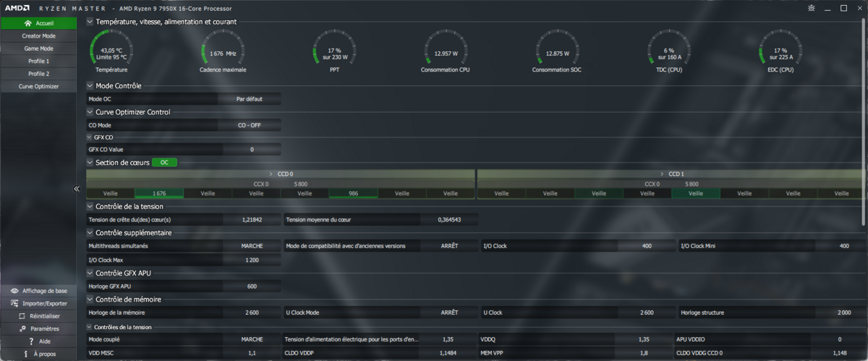Screen dimensions: 868x361
Task: Toggle Mode couplé MARCHE value
Action: [252, 339]
